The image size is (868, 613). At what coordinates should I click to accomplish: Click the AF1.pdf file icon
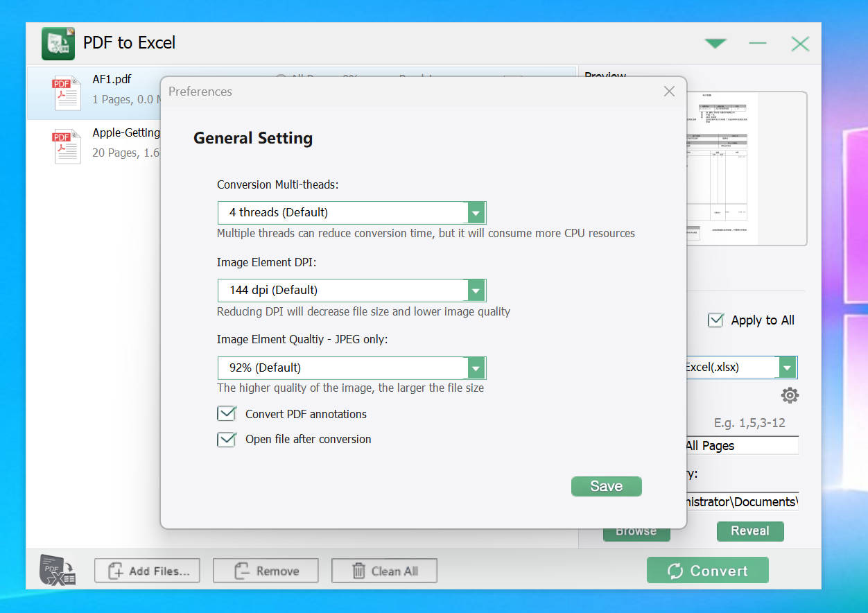tap(67, 93)
